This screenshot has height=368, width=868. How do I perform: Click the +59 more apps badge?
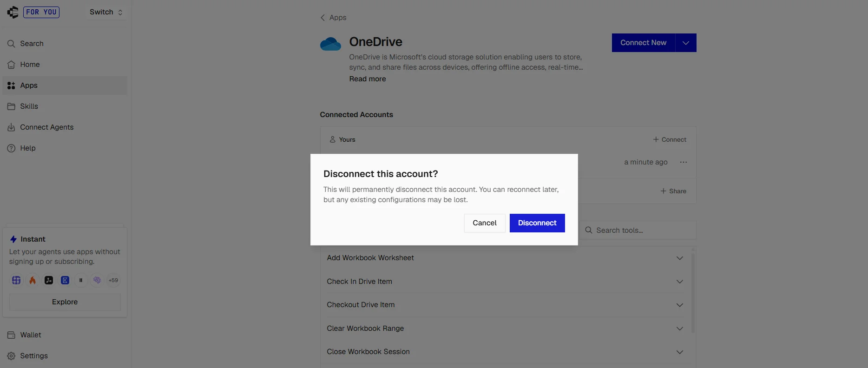[113, 280]
